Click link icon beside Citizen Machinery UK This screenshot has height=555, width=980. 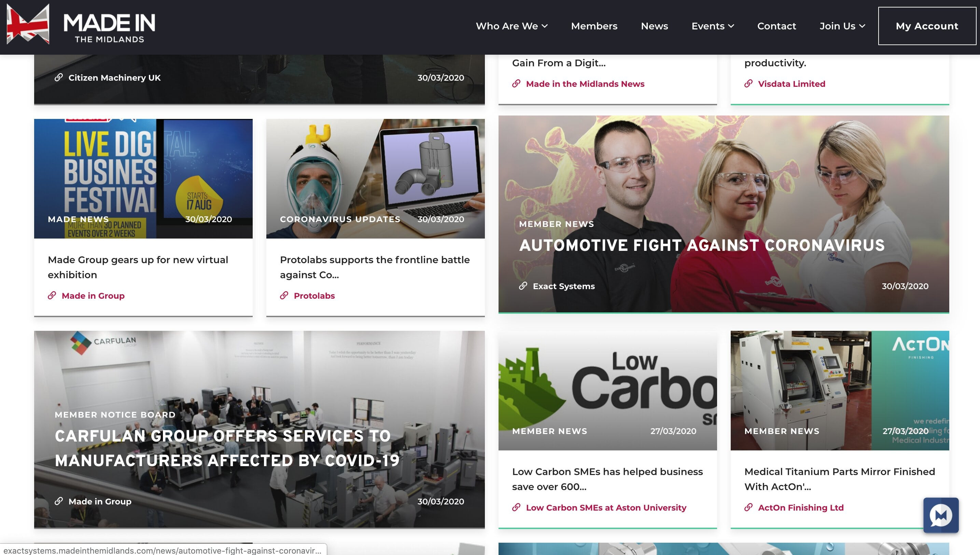point(59,78)
